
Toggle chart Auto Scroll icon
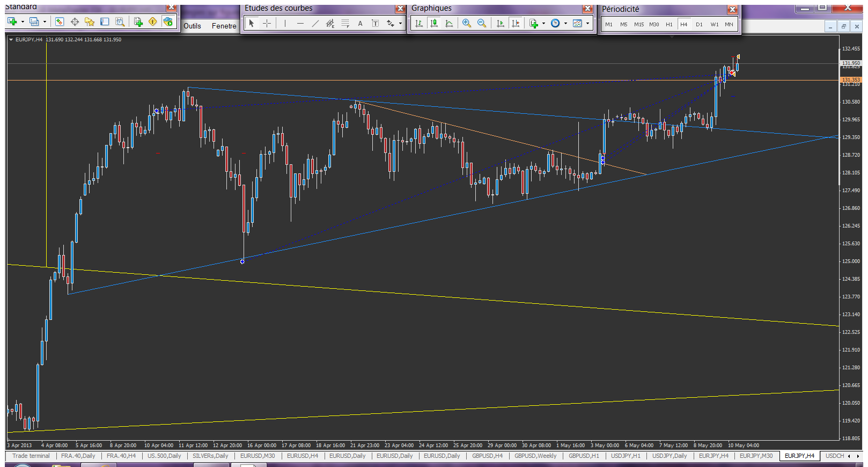click(x=500, y=23)
